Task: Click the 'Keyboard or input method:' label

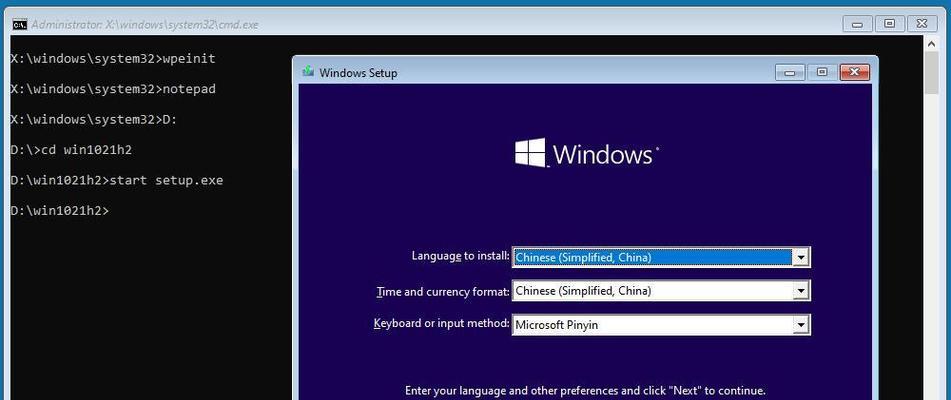Action: click(x=442, y=323)
